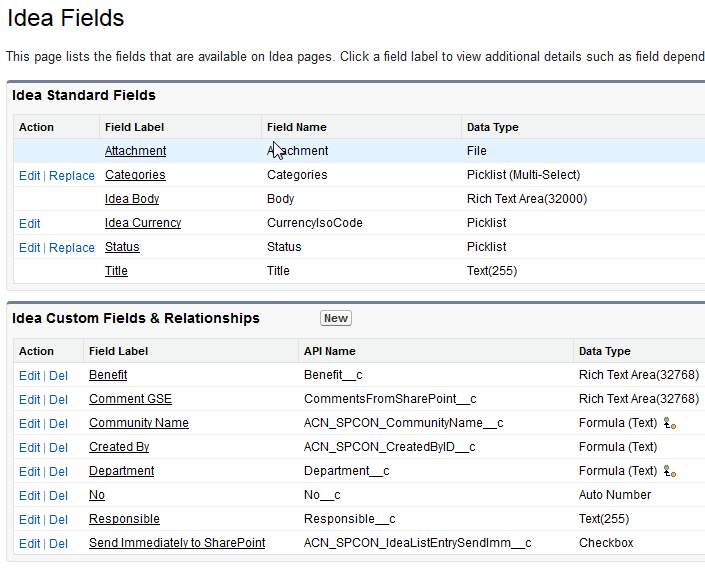Image resolution: width=705 pixels, height=573 pixels.
Task: Edit the Department custom field
Action: [30, 472]
